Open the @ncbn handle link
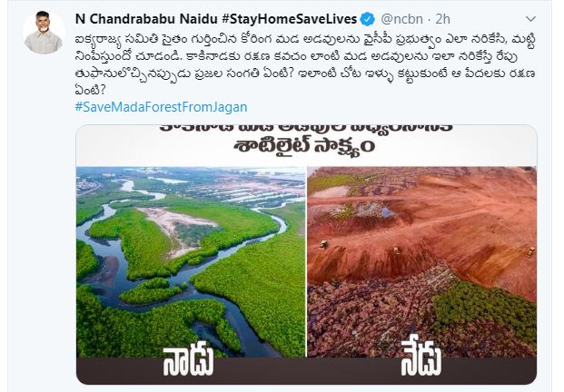The height and width of the screenshot is (392, 564). (401, 19)
